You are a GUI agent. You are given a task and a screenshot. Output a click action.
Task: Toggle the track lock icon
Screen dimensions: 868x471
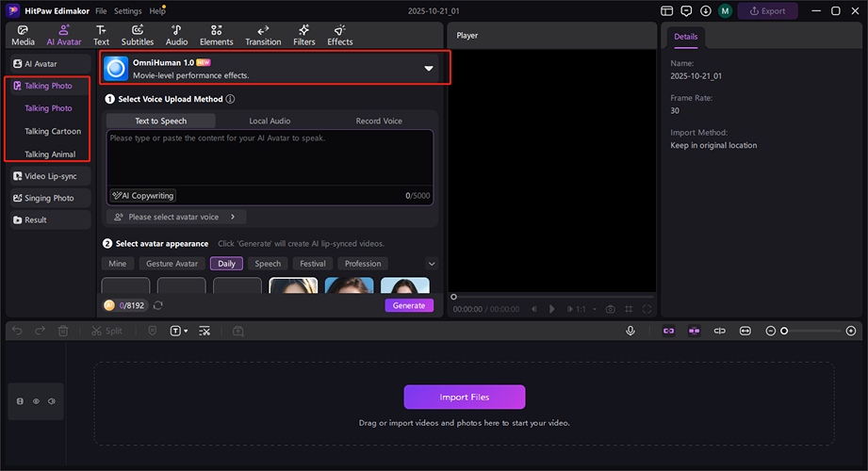pyautogui.click(x=20, y=401)
